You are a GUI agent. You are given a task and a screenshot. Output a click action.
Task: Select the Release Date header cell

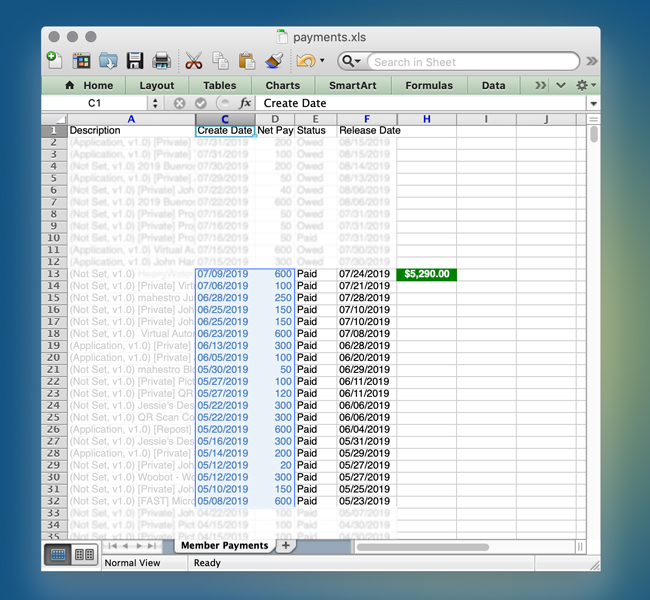(x=367, y=131)
